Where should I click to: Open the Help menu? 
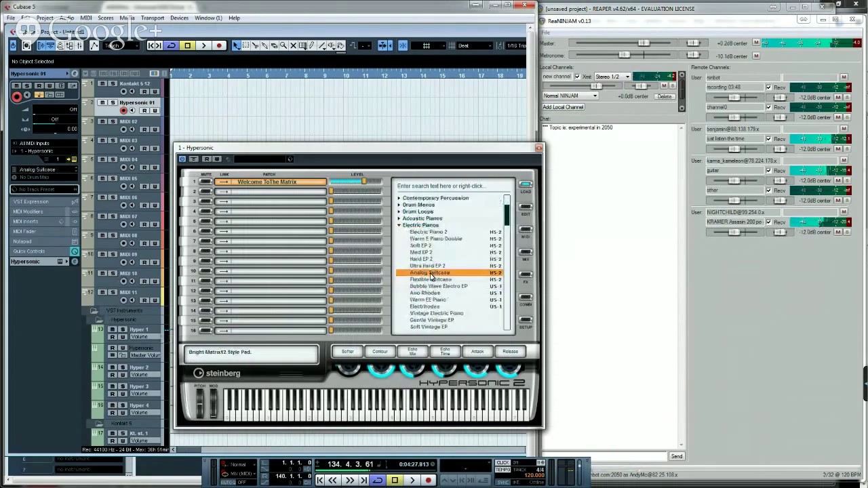pyautogui.click(x=234, y=18)
